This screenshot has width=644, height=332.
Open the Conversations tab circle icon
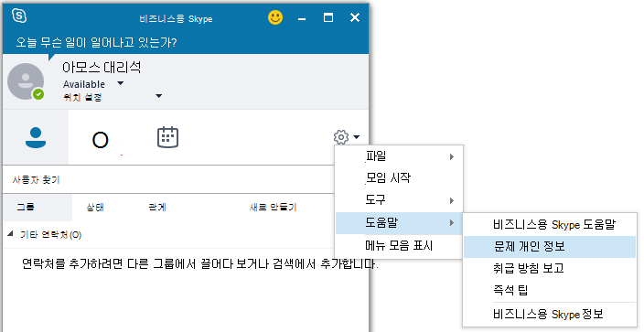point(101,140)
